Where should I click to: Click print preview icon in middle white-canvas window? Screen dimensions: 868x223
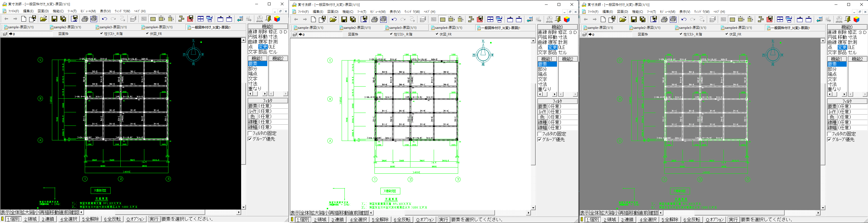pyautogui.click(x=383, y=20)
